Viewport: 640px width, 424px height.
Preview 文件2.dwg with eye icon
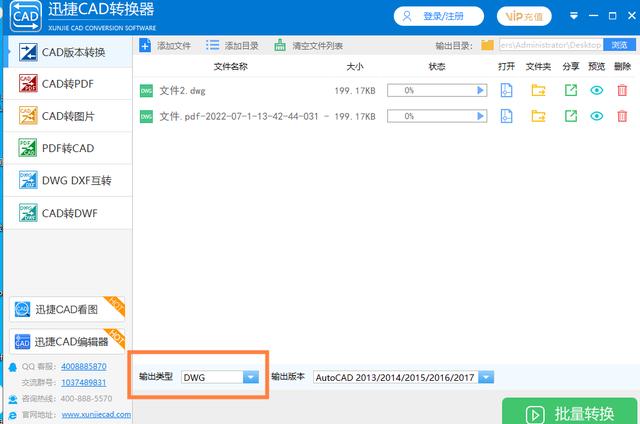pyautogui.click(x=597, y=90)
